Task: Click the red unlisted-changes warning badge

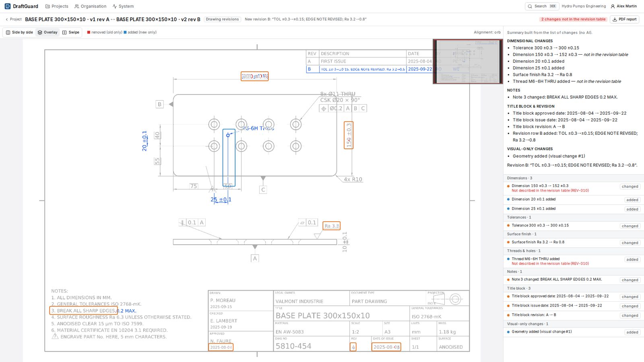Action: [573, 19]
